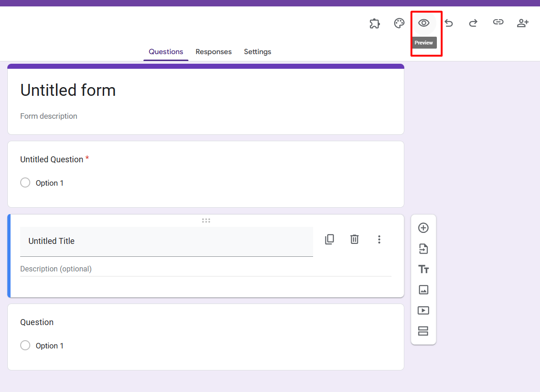540x392 pixels.
Task: Copy the form link
Action: (498, 23)
